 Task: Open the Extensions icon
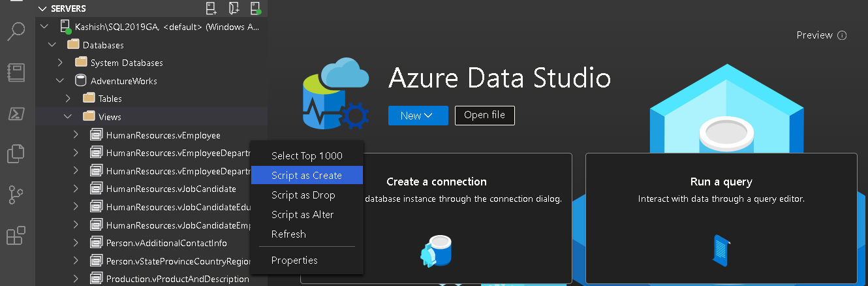click(x=16, y=235)
